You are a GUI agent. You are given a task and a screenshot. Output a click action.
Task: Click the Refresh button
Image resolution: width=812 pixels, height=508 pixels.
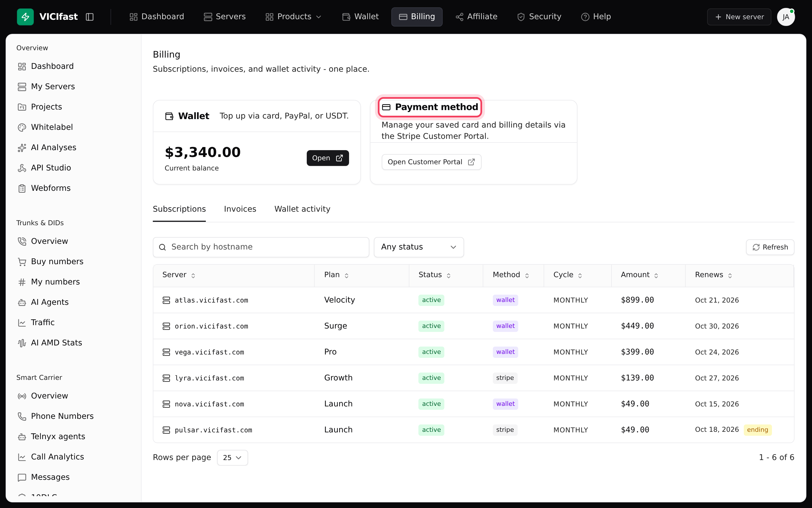770,247
